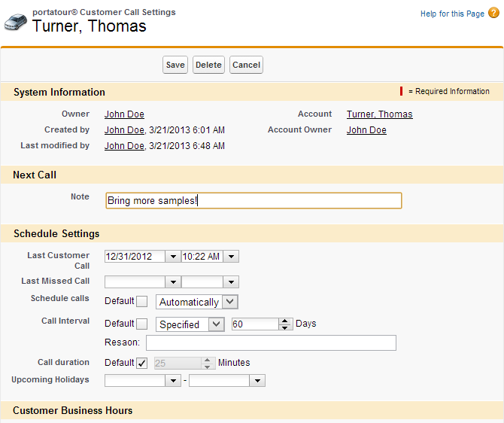Click into the Note text field

(x=254, y=201)
